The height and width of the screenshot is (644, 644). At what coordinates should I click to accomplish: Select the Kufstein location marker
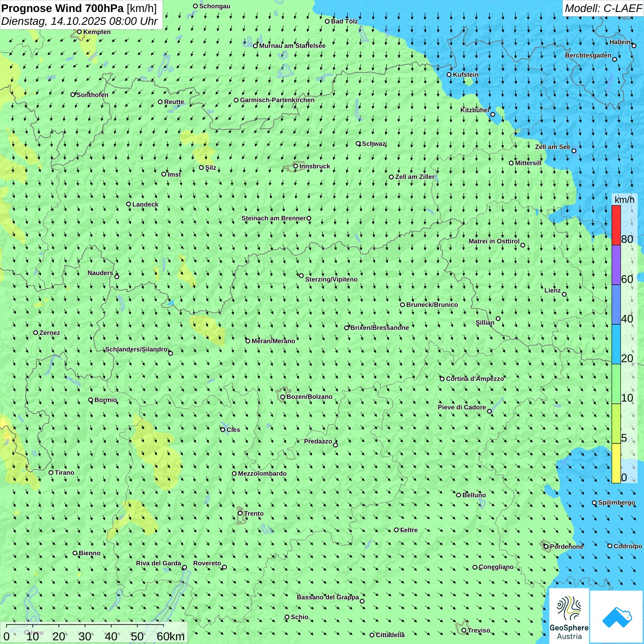449,75
